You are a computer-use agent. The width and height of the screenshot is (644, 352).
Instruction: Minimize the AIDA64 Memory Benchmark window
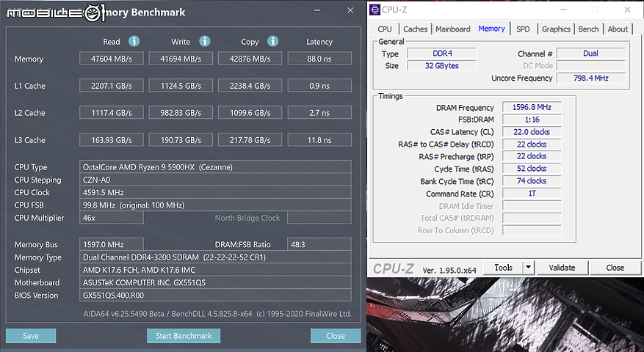tap(317, 10)
